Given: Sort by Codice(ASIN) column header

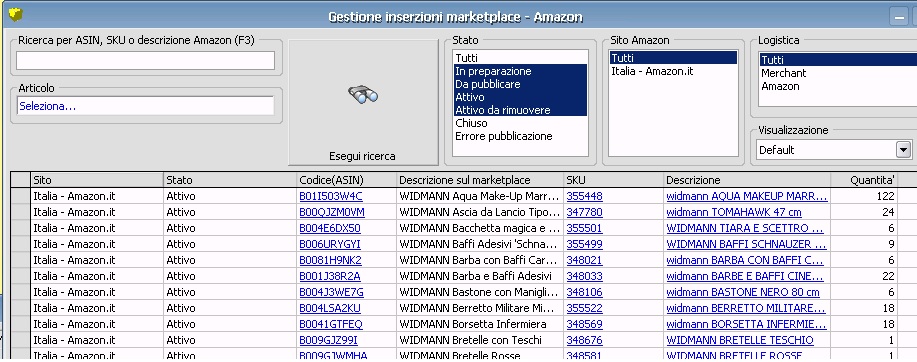Looking at the screenshot, I should 346,180.
